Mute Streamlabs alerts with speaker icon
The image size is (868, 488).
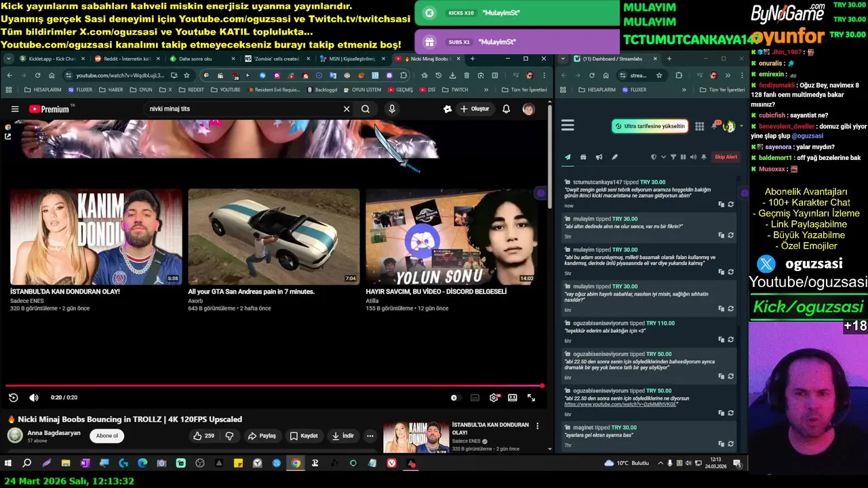(x=693, y=157)
